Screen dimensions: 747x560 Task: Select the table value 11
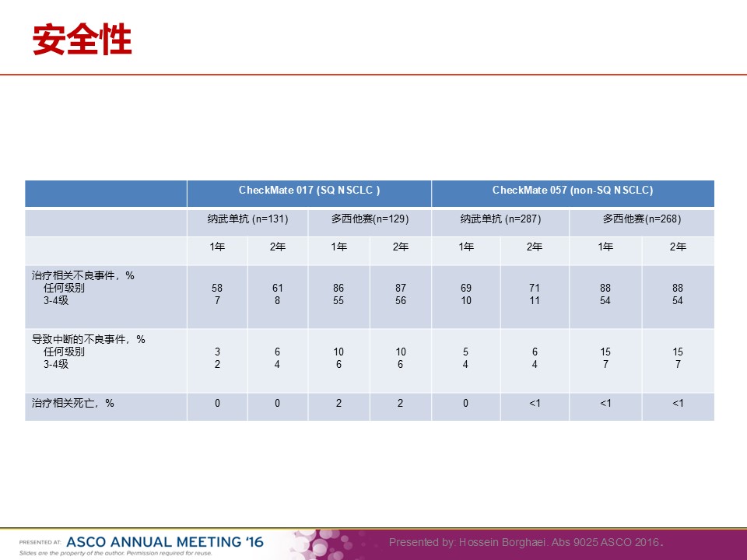[535, 300]
